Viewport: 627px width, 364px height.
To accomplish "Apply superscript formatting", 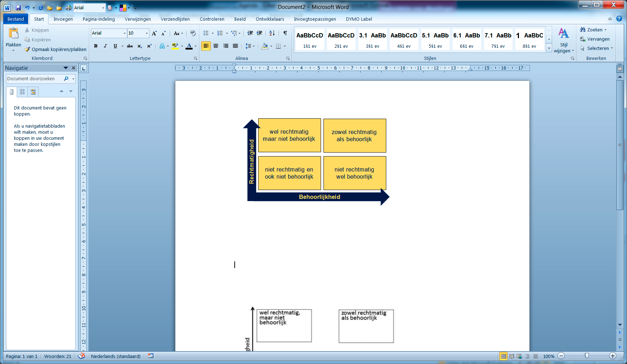I will pyautogui.click(x=149, y=46).
